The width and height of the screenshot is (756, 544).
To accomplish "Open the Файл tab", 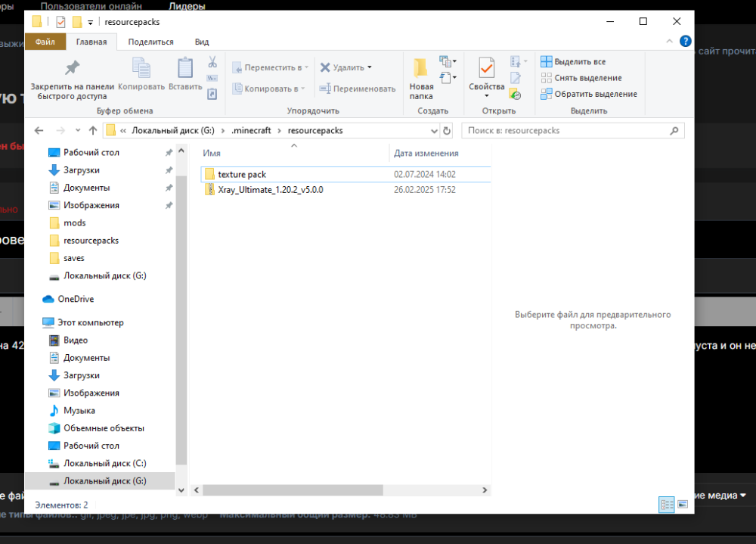I will (x=45, y=42).
